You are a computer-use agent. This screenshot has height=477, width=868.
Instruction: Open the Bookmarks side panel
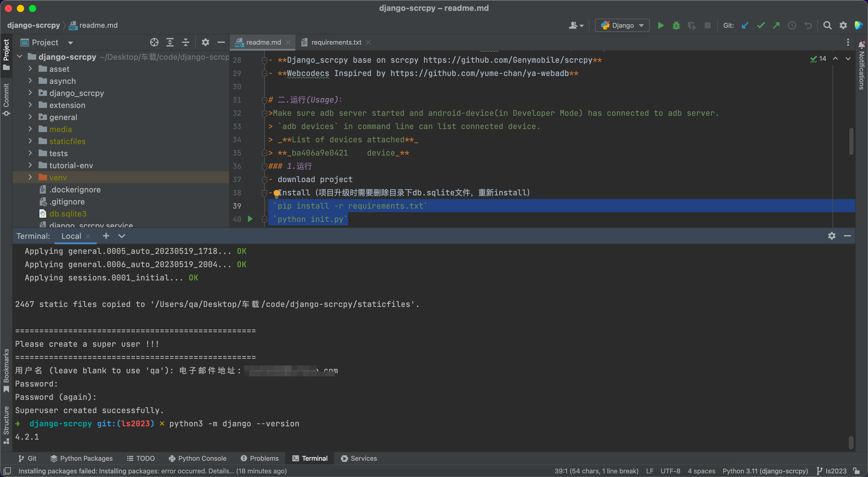(x=6, y=370)
